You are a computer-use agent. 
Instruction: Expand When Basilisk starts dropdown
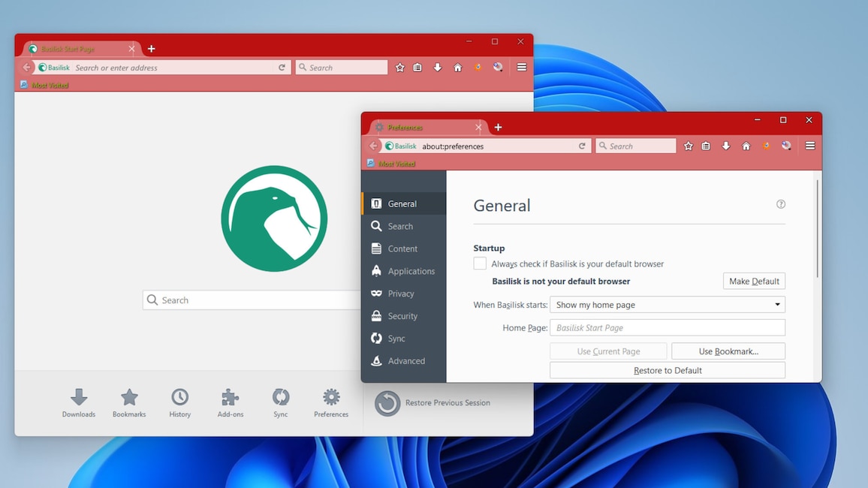pyautogui.click(x=668, y=304)
